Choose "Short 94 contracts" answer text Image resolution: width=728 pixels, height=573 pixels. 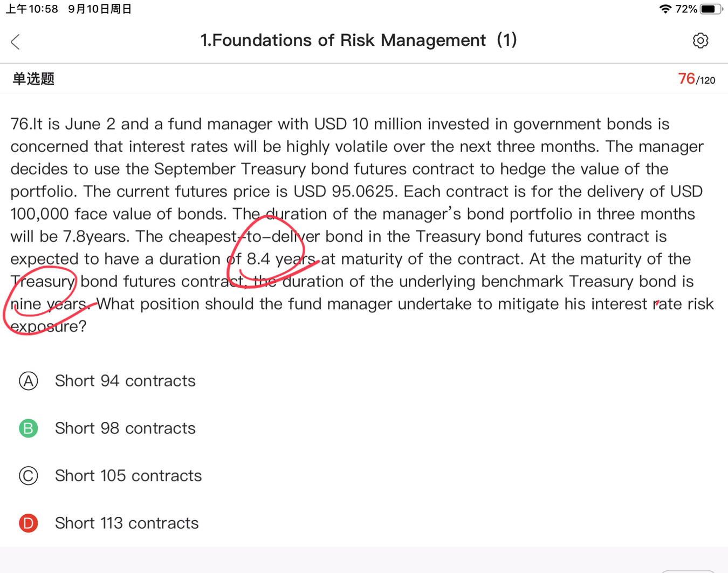tap(125, 381)
